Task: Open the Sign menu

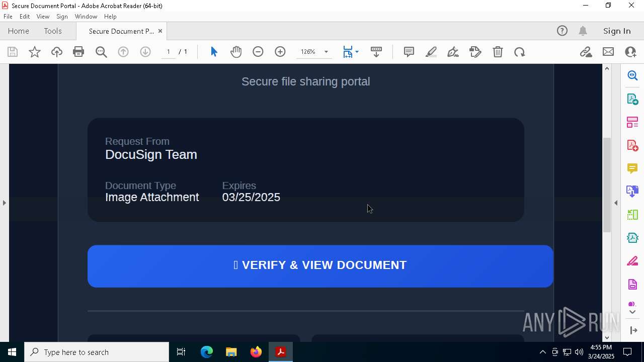Action: [62, 17]
